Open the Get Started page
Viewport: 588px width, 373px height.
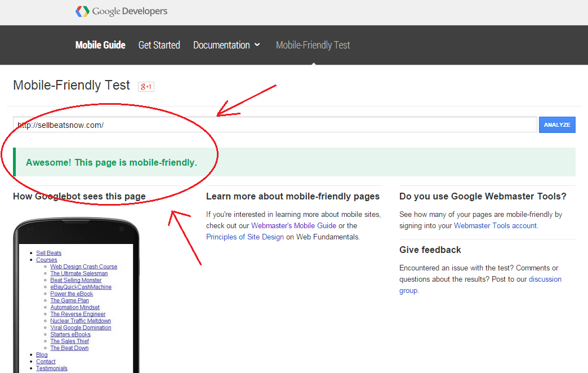click(159, 45)
